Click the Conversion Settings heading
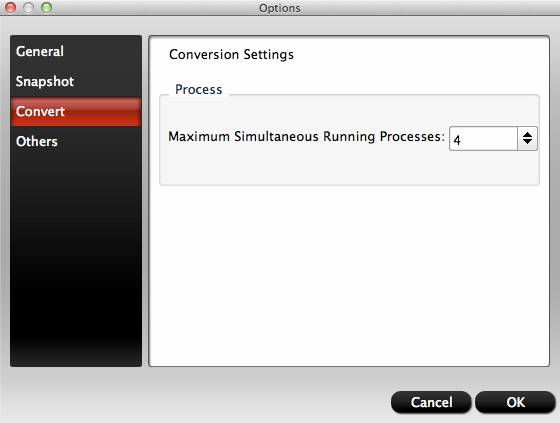Screen dimensions: 560x423 pyautogui.click(x=231, y=55)
